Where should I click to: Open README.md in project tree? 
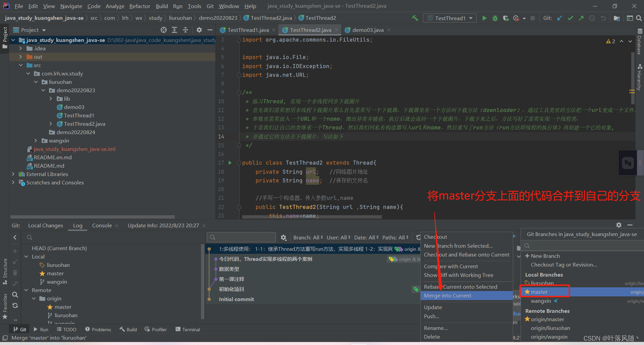[49, 166]
